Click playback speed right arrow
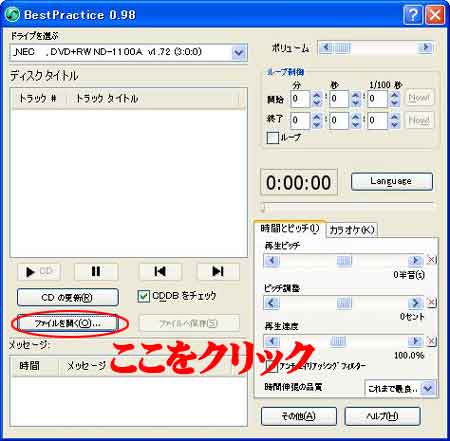 (416, 341)
